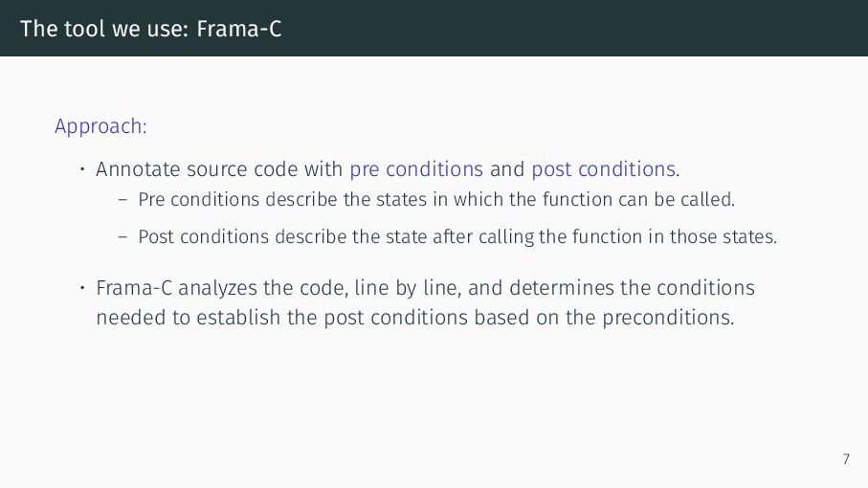Click the word 'Frama-C' in the title bar

tap(239, 29)
